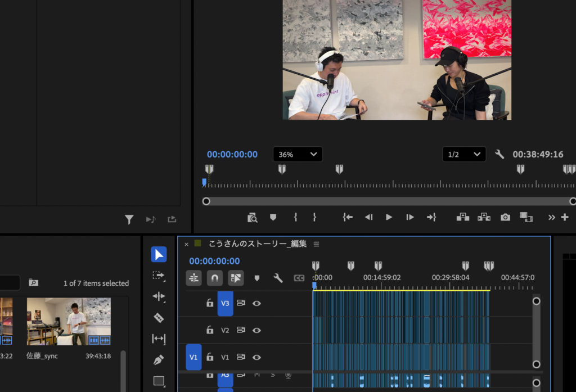Export a frame with the camera icon
Viewport: 576px width, 392px height.
tap(505, 217)
